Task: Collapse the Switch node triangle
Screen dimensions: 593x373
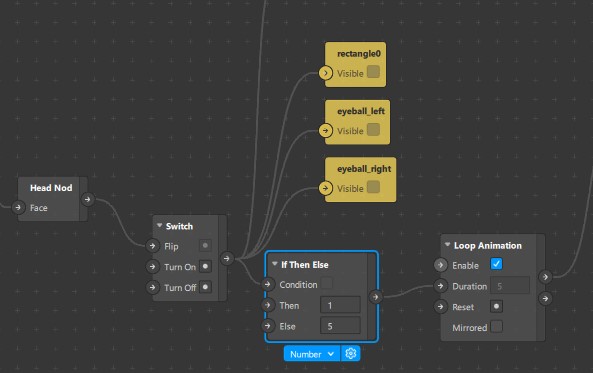Action: tap(160, 225)
